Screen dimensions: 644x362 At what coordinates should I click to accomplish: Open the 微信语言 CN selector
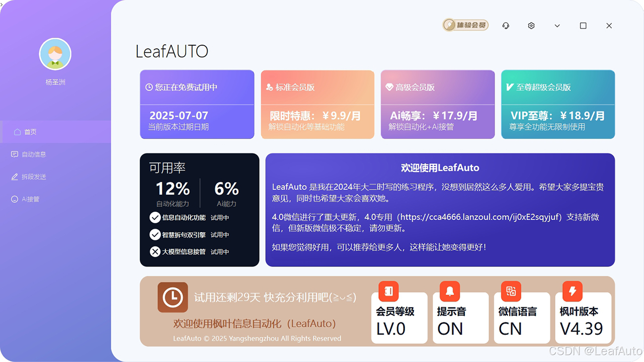[510, 328]
